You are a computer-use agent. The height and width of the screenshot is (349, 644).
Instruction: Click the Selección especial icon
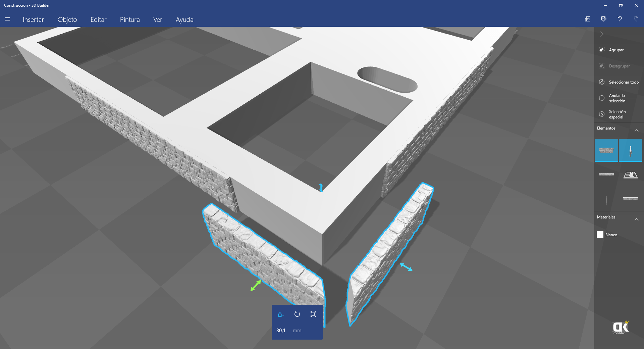pos(602,114)
